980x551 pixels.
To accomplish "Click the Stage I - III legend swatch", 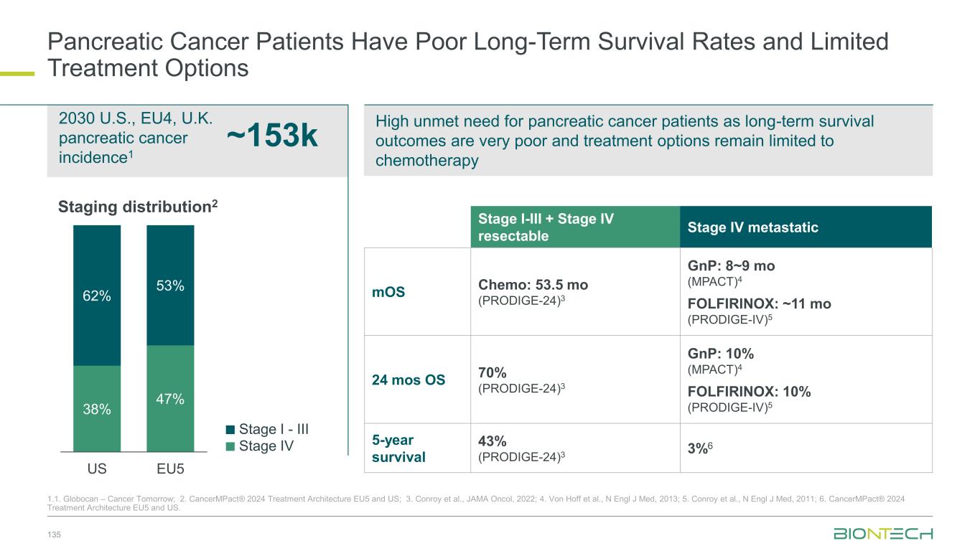I will 230,430.
